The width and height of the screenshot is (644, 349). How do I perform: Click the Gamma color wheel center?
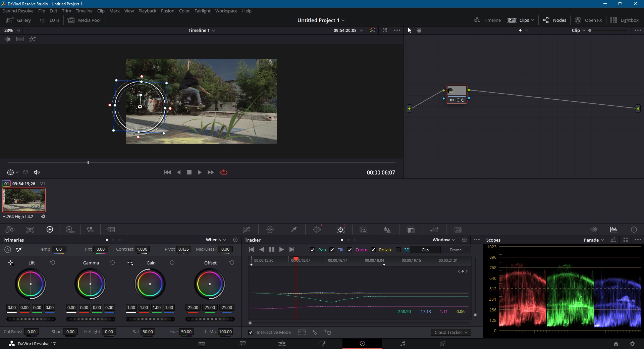click(90, 284)
